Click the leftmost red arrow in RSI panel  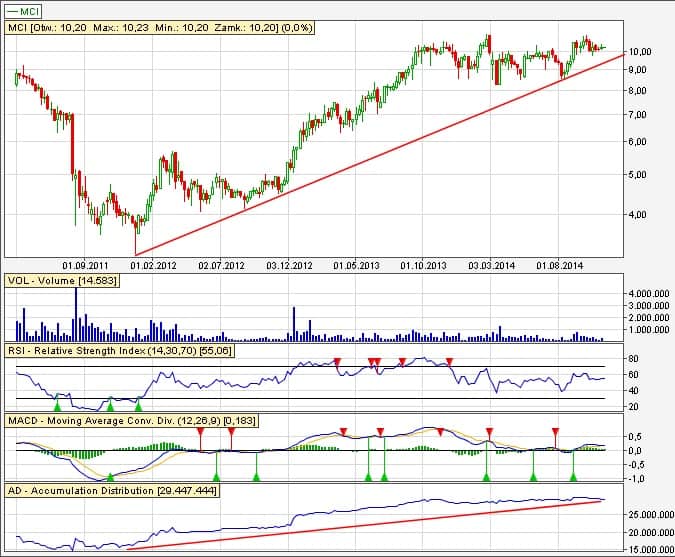tap(337, 360)
